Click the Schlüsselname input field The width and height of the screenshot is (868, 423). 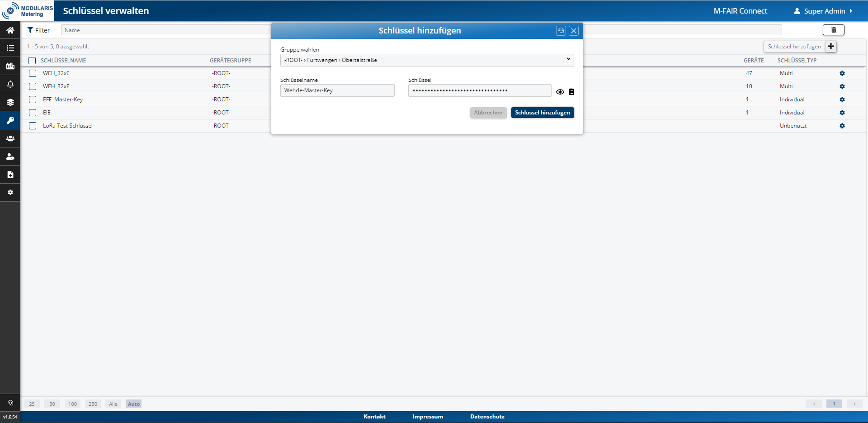coord(337,90)
